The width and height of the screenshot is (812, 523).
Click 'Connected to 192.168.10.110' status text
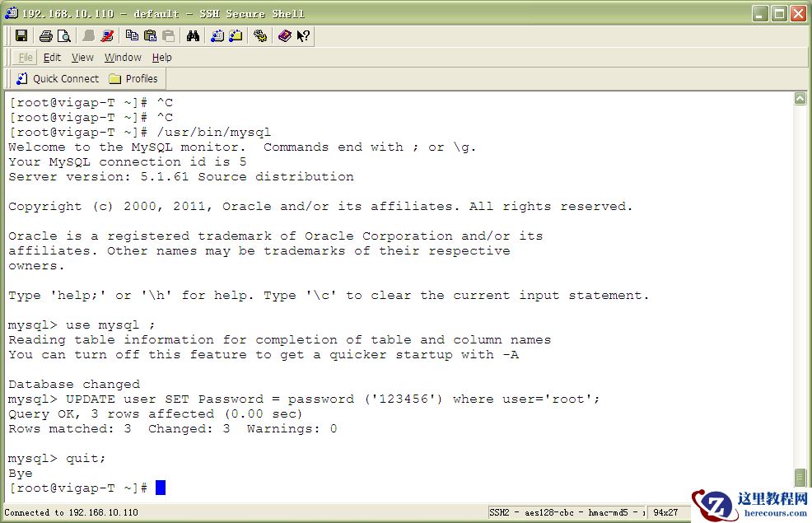point(72,512)
